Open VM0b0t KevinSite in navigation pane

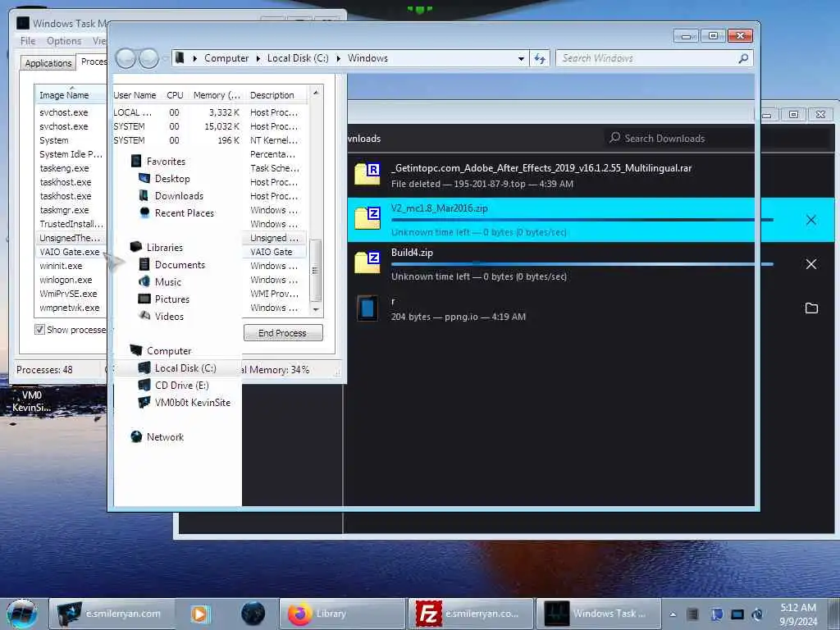tap(192, 402)
